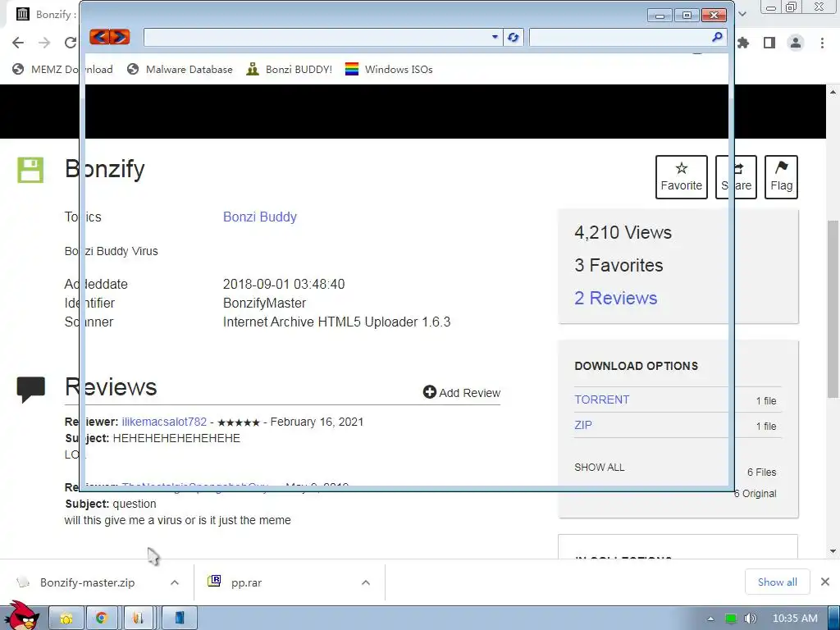This screenshot has width=840, height=630.
Task: Download via ZIP link
Action: (583, 426)
